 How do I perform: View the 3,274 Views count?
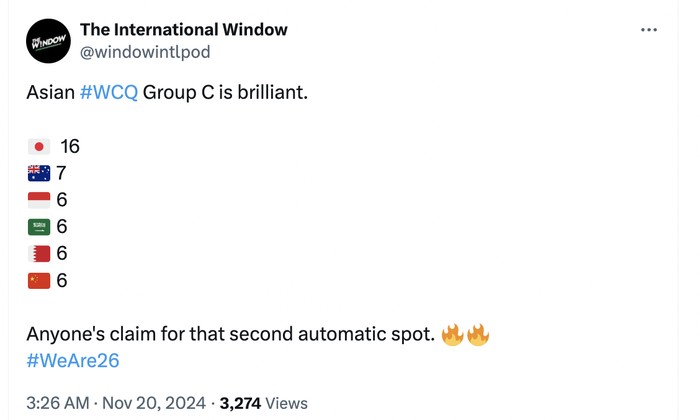(x=263, y=403)
